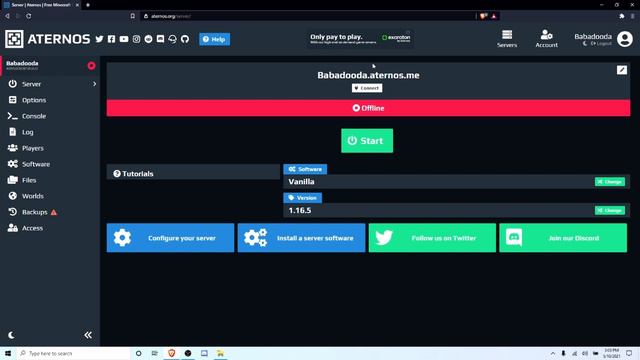Click the Version label tag
The image size is (640, 360).
tap(303, 198)
